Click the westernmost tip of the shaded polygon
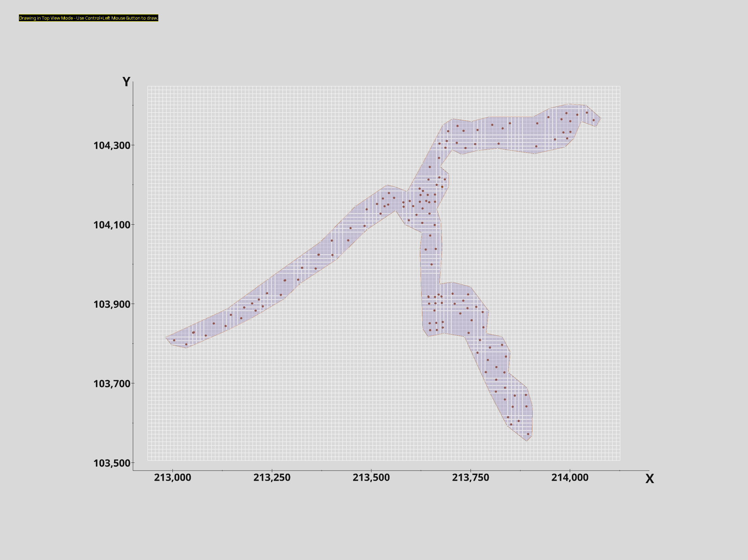Screen dimensions: 748x560 (166, 337)
